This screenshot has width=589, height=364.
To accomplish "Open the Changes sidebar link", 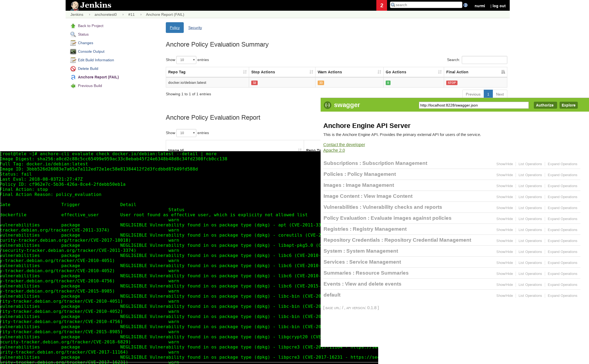I will (x=85, y=43).
